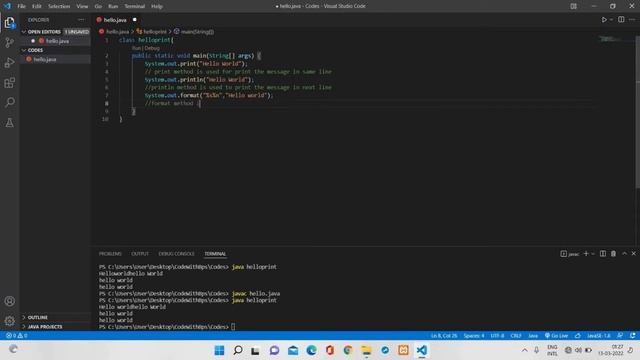This screenshot has width=640, height=360.
Task: Open the Search view
Action: [x=9, y=102]
